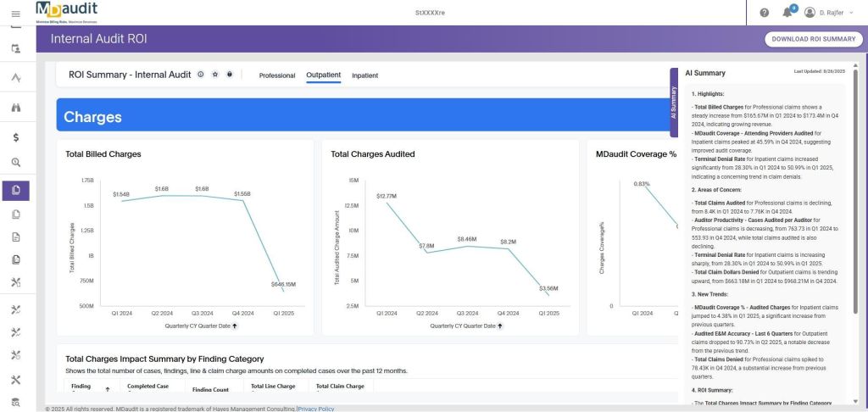This screenshot has width=868, height=412.
Task: Open the dollar sign sidebar section
Action: pos(16,136)
